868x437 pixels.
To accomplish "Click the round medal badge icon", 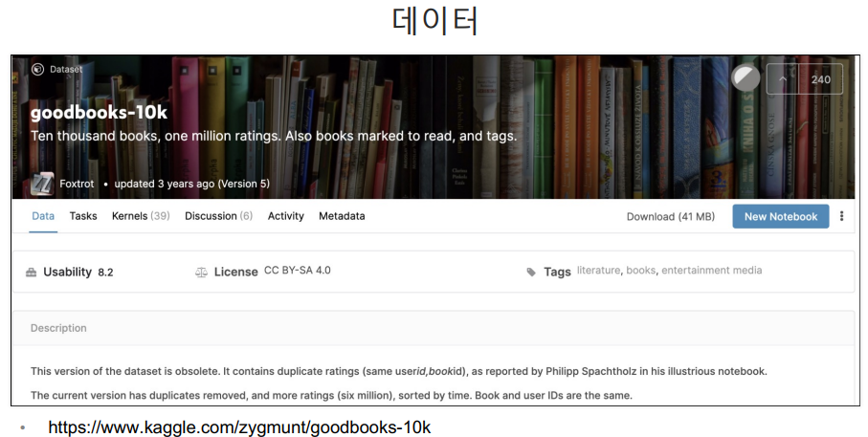I will point(746,78).
